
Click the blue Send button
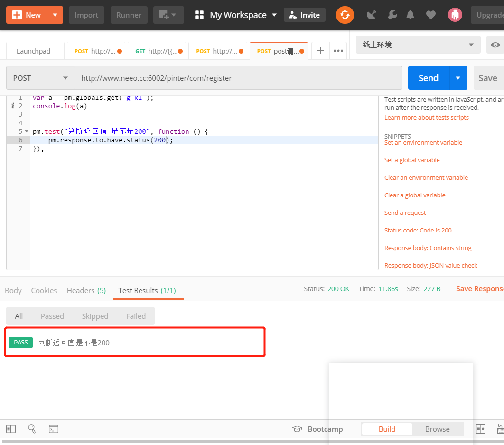[x=428, y=78]
